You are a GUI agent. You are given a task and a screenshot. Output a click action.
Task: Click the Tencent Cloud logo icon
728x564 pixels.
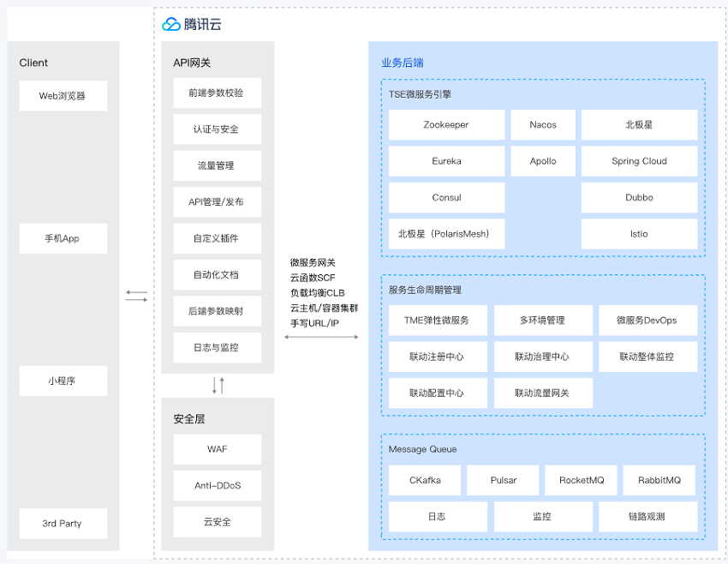170,24
